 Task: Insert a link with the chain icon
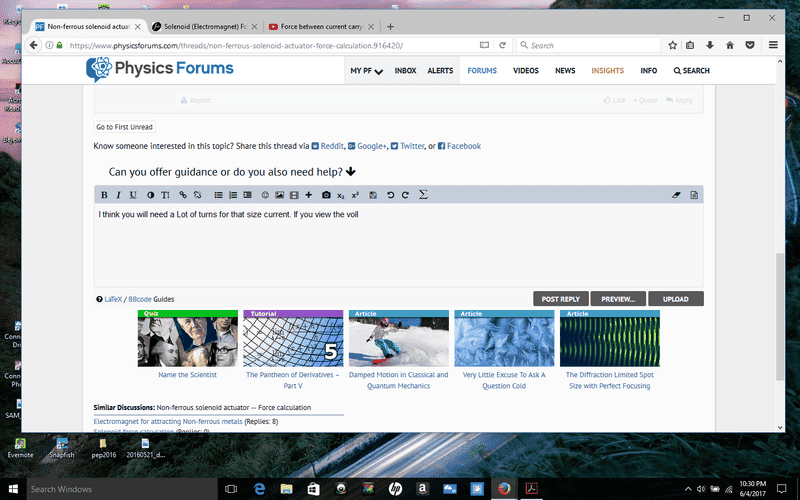(183, 194)
